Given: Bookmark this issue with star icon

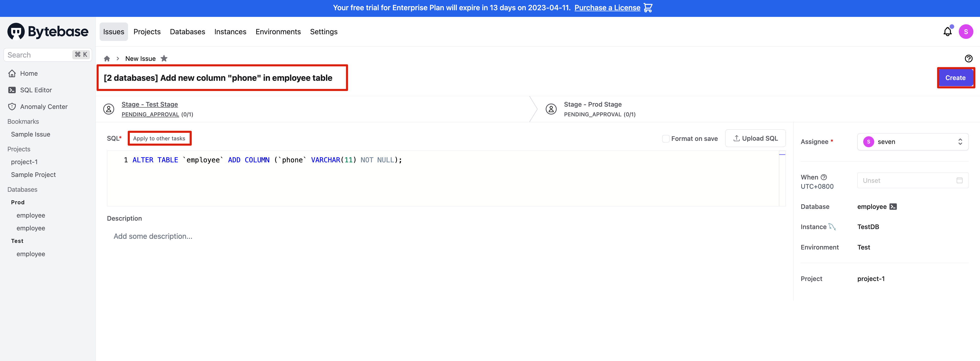Looking at the screenshot, I should coord(164,58).
